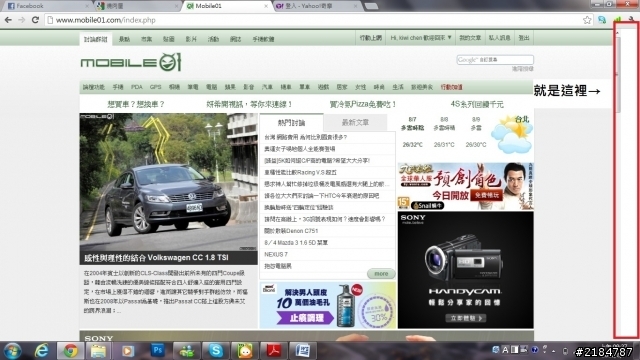Click the Volkswagen CC car photo

point(168,182)
